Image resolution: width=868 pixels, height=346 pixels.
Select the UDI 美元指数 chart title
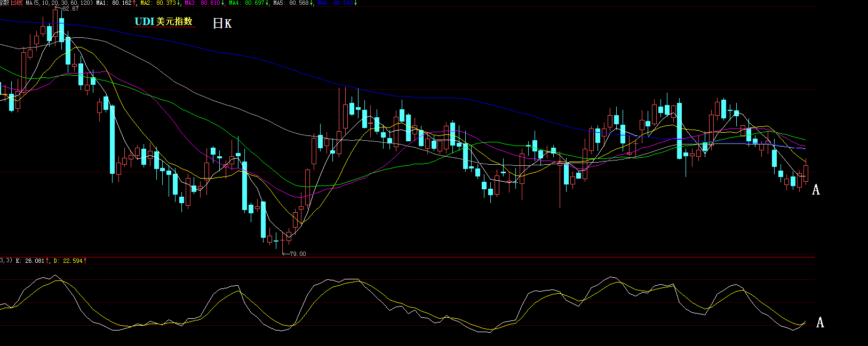pos(164,21)
